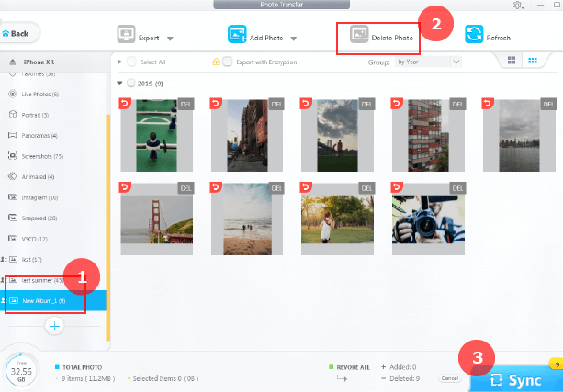Viewport: 563px width, 392px height.
Task: Open Screenshots (75) album
Action: (36, 156)
